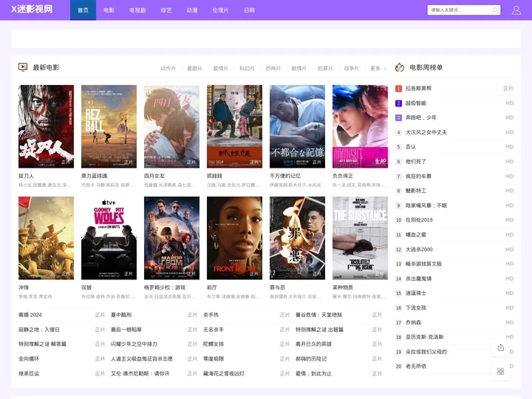This screenshot has height=399, width=532.
Task: Open the 抓娃娃 movie poster
Action: [x=234, y=126]
